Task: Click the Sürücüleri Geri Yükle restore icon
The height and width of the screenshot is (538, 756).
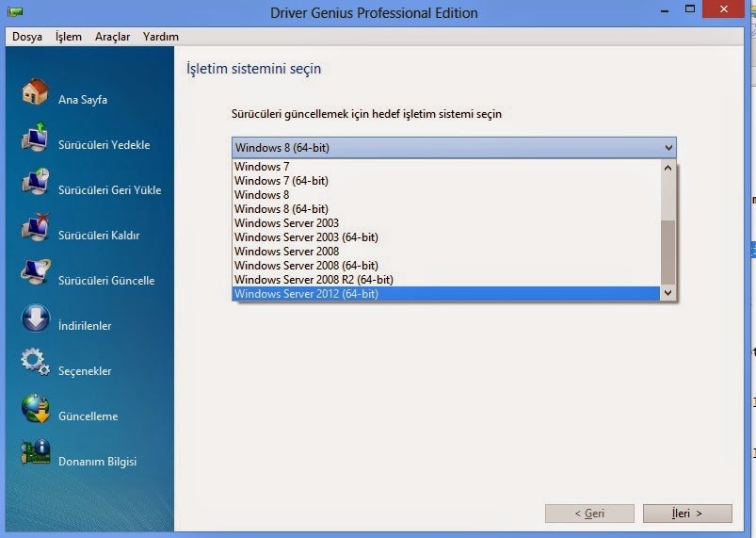Action: (35, 183)
